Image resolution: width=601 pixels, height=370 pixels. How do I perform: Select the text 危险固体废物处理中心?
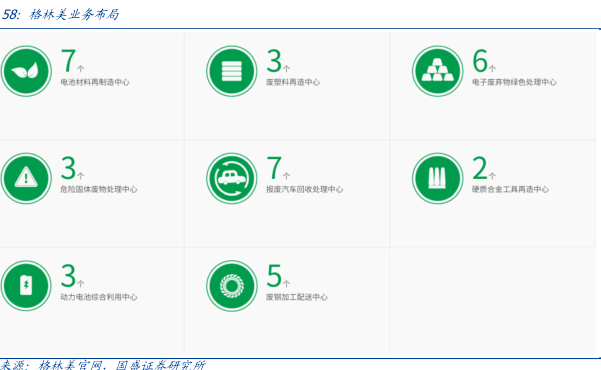99,189
